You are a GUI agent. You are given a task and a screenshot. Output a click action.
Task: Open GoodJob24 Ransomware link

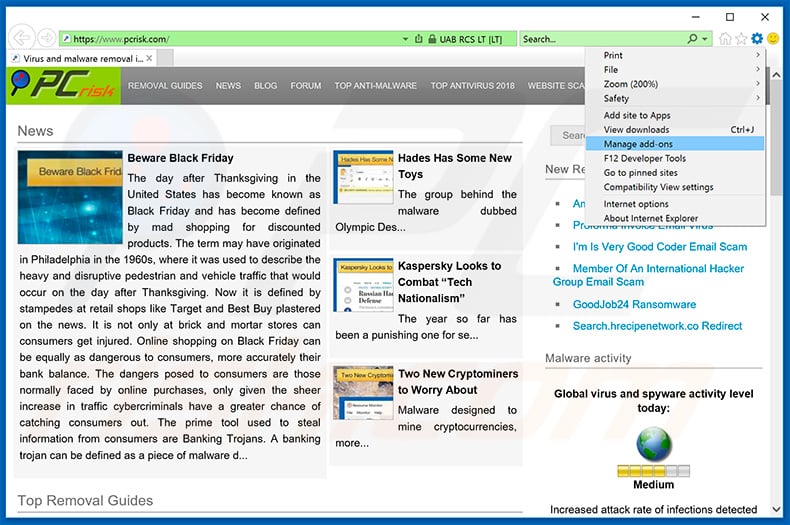pos(634,304)
